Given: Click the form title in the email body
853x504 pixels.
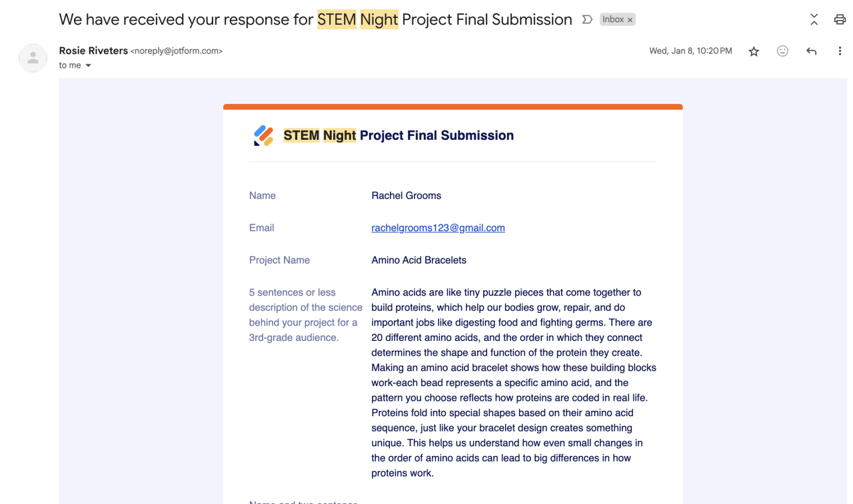Looking at the screenshot, I should 399,136.
